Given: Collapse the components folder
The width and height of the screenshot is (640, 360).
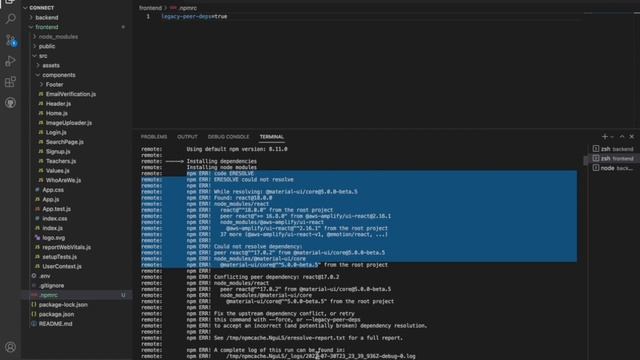Looking at the screenshot, I should (x=59, y=75).
